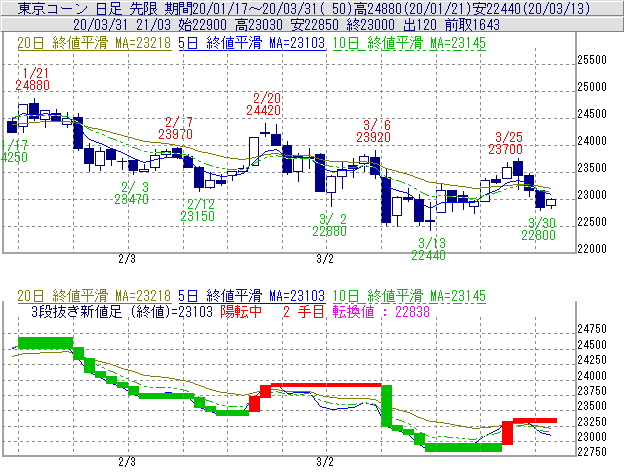The width and height of the screenshot is (624, 474).
Task: Click 24750 on the lower chart axis
Action: pos(592,329)
